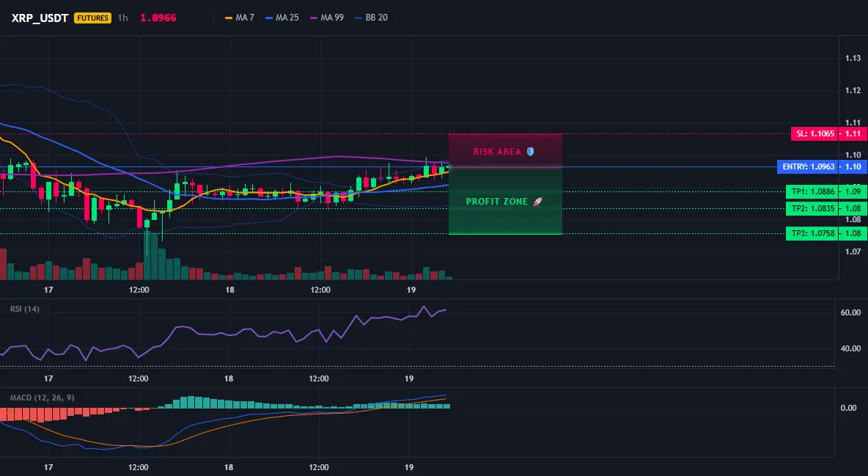Click the MA 7 legend entry
868x476 pixels.
(x=240, y=18)
